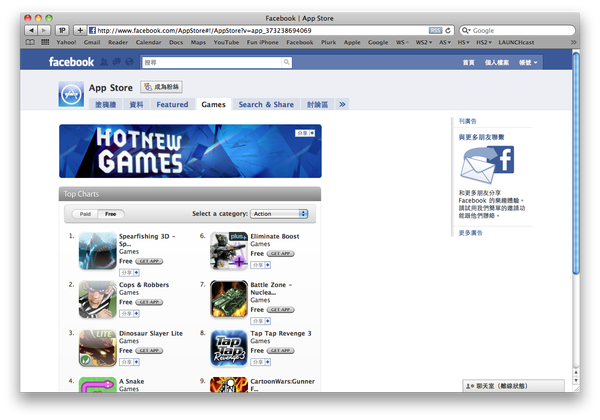Click the facebook logo
Screen dimensions: 600x420
(71, 62)
